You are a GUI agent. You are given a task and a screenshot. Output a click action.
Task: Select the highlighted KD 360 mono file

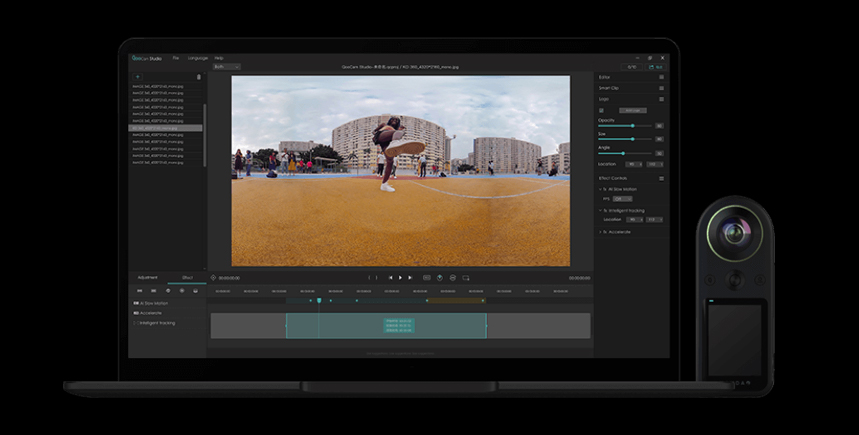point(165,128)
